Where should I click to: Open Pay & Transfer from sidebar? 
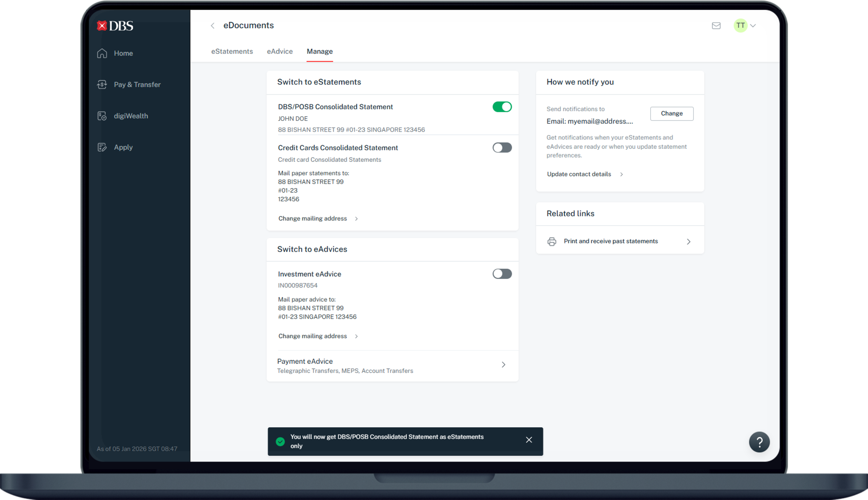pyautogui.click(x=137, y=84)
